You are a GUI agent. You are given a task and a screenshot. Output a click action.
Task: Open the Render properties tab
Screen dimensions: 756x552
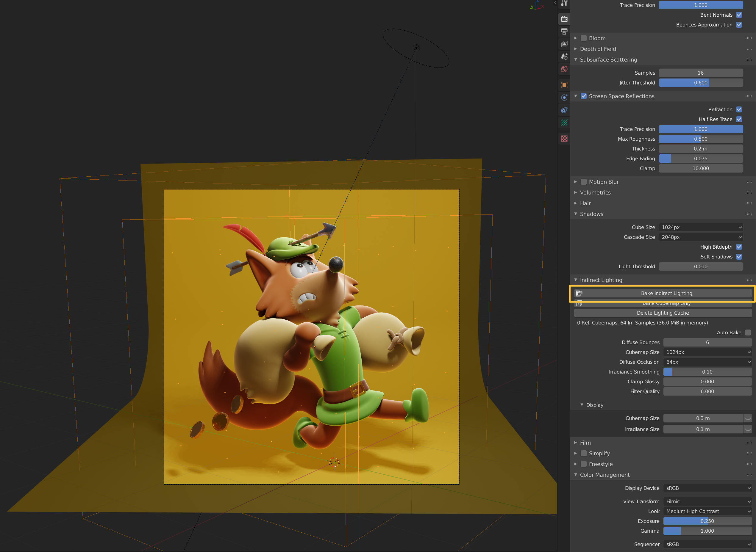(564, 19)
